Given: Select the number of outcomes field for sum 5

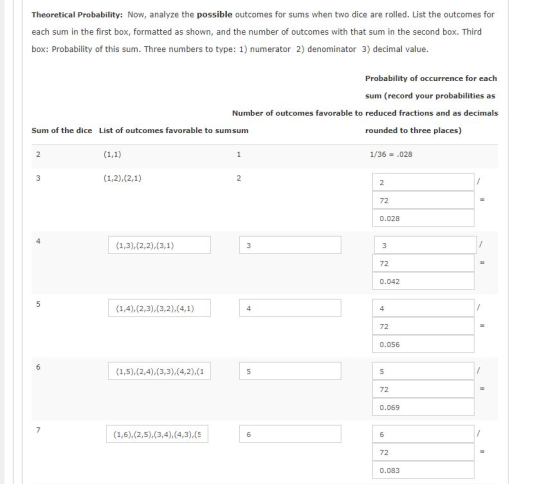Looking at the screenshot, I should tap(290, 308).
